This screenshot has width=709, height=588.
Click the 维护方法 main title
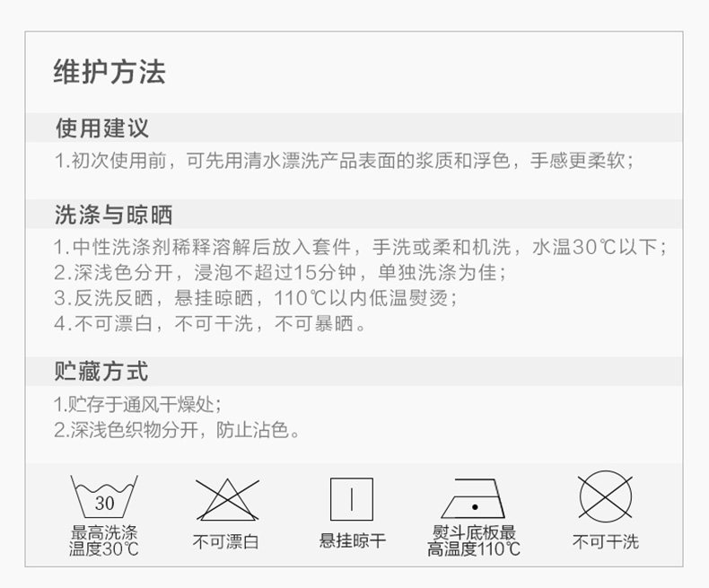click(109, 72)
